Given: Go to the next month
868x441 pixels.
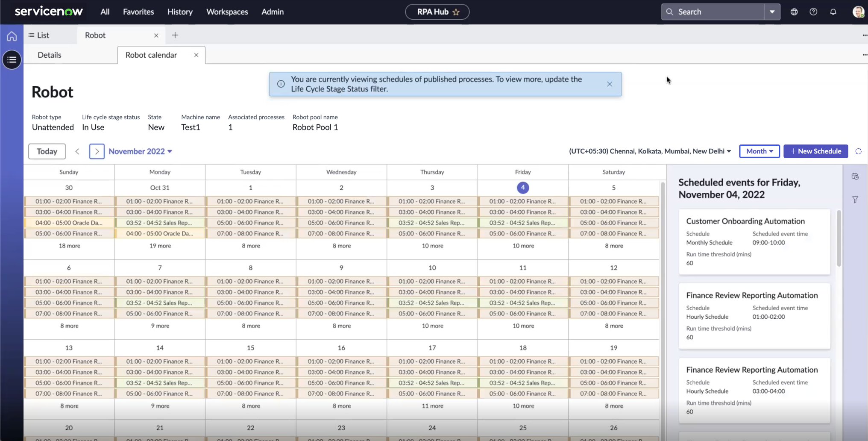Looking at the screenshot, I should [x=97, y=151].
